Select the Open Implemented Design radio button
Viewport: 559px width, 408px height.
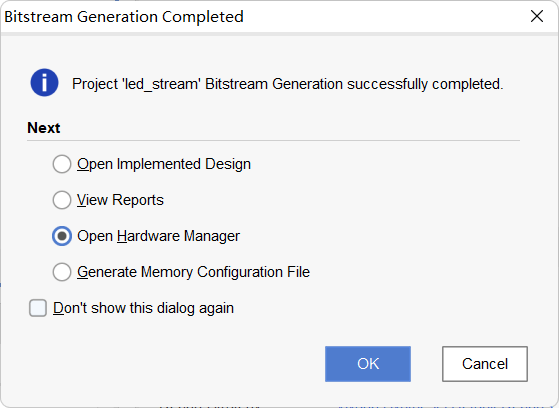(62, 164)
